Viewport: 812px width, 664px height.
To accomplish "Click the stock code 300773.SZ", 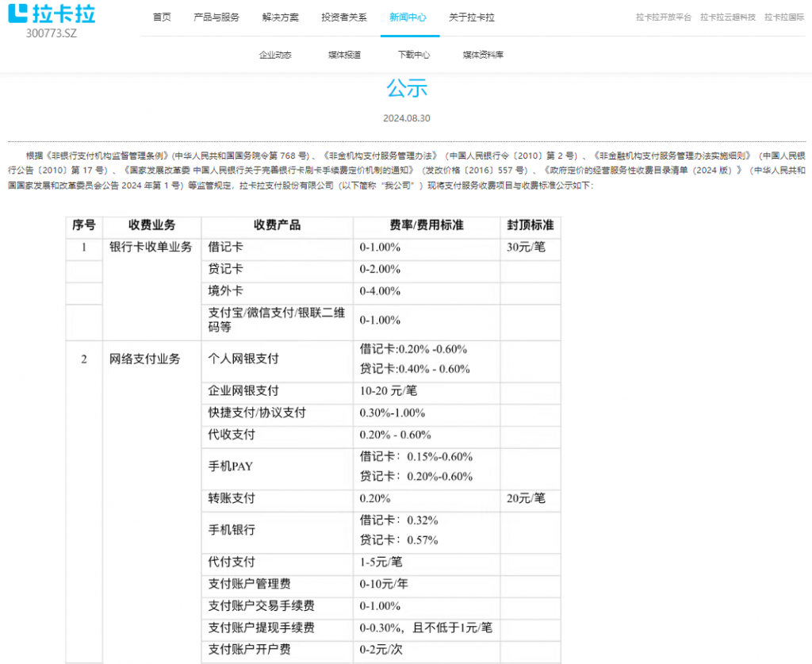I will pyautogui.click(x=52, y=33).
